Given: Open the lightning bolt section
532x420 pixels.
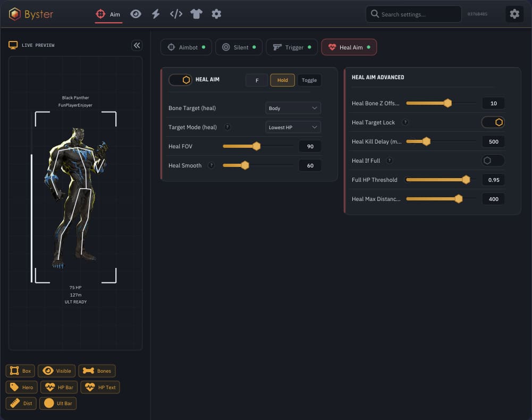Looking at the screenshot, I should [156, 14].
